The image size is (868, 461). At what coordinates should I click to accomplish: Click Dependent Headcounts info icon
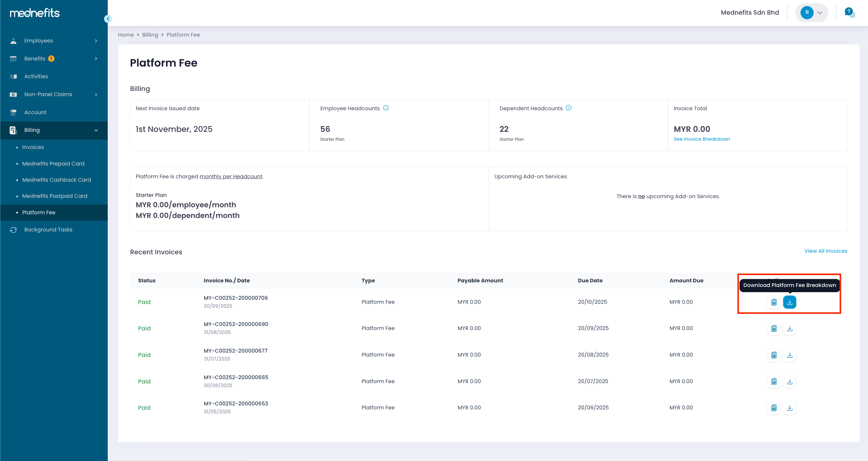569,108
